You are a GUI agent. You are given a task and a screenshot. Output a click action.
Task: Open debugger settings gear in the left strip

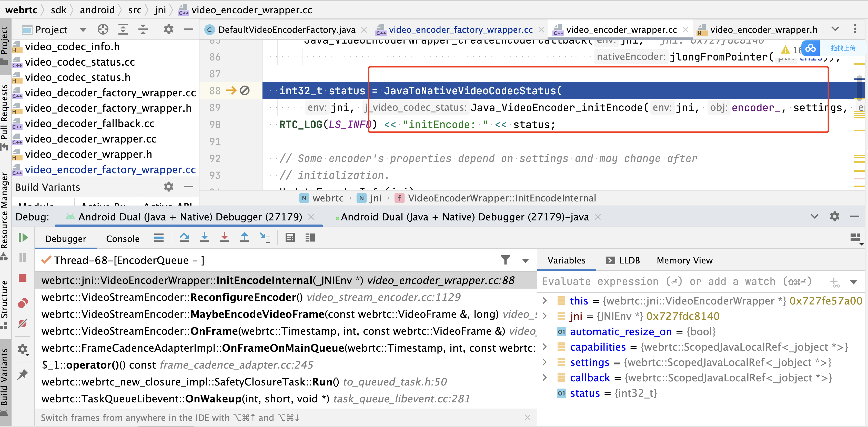[x=23, y=350]
